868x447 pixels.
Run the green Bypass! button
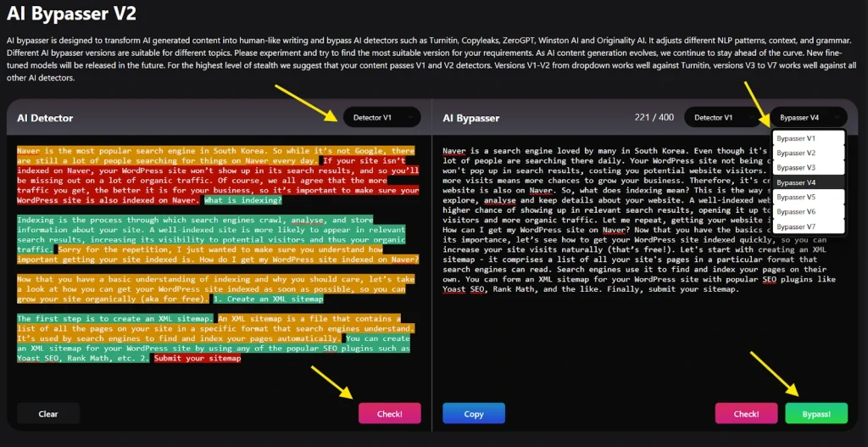pyautogui.click(x=816, y=413)
